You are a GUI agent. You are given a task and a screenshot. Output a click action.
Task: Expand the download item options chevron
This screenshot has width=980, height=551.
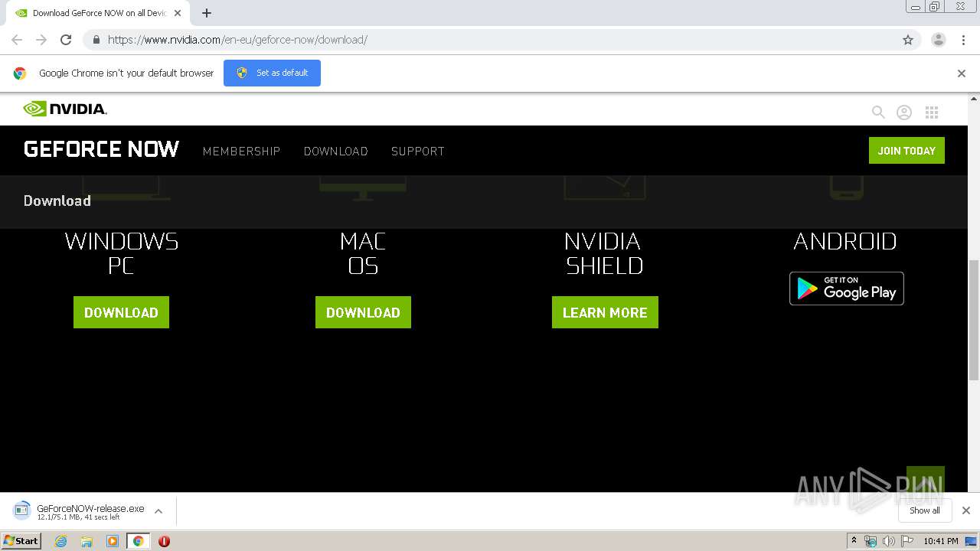coord(158,511)
